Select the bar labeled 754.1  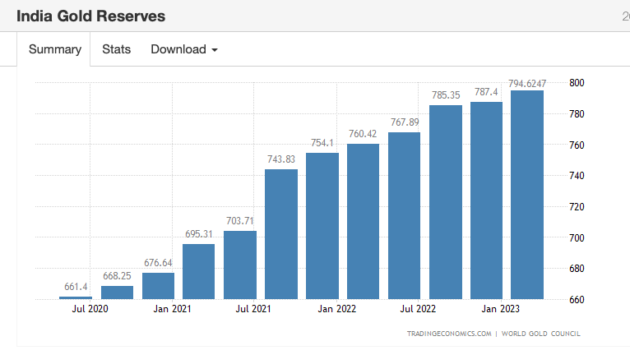[x=322, y=226]
